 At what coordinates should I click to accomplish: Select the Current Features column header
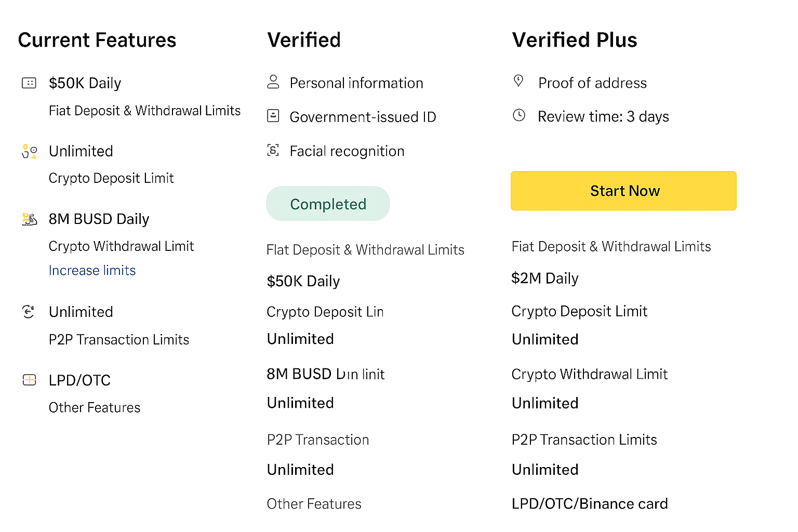(97, 39)
